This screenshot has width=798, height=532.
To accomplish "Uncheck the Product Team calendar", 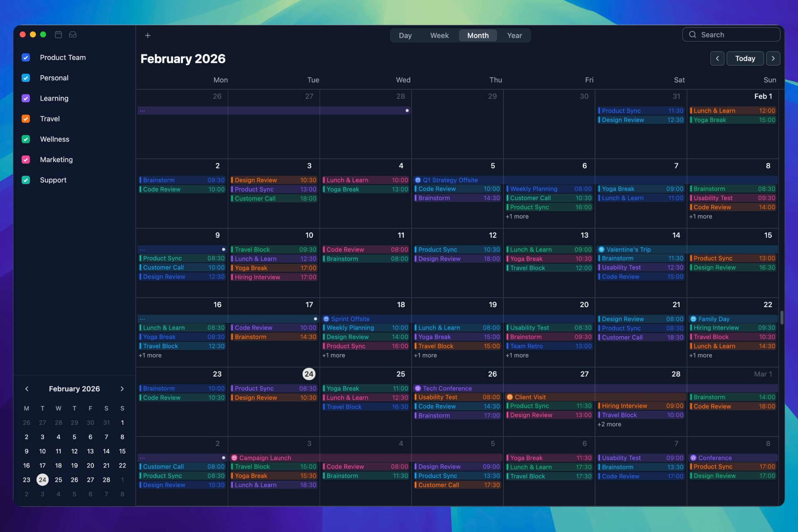I will tap(26, 57).
